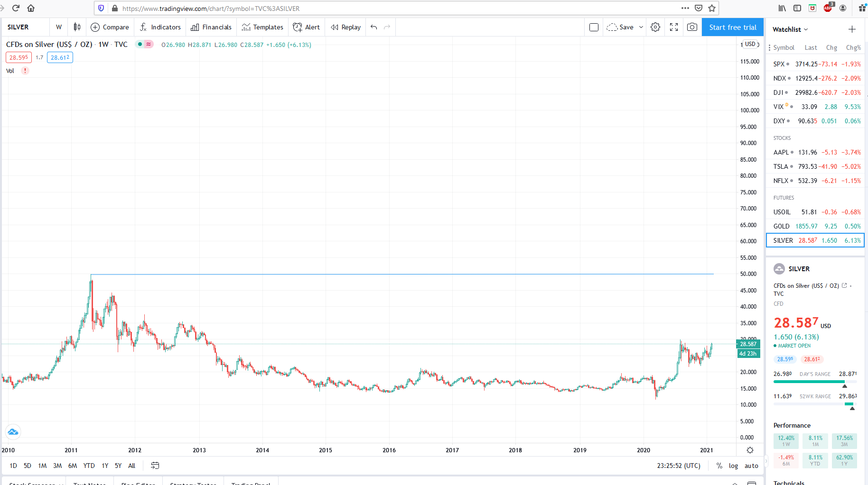
Task: Toggle the browser sidebar icon
Action: (797, 8)
